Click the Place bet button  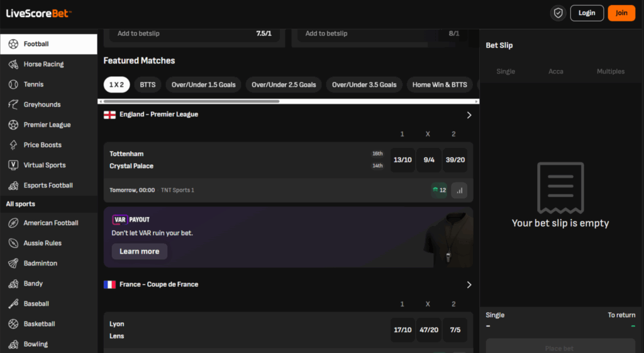(x=560, y=346)
